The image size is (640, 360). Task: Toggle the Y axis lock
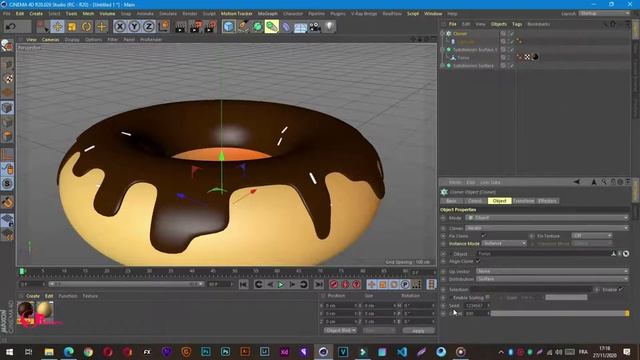(x=134, y=27)
